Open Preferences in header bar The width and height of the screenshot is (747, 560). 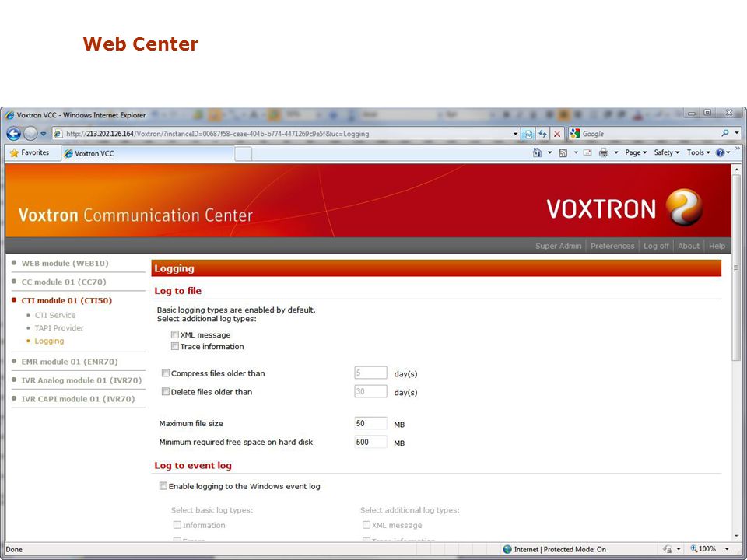[612, 246]
